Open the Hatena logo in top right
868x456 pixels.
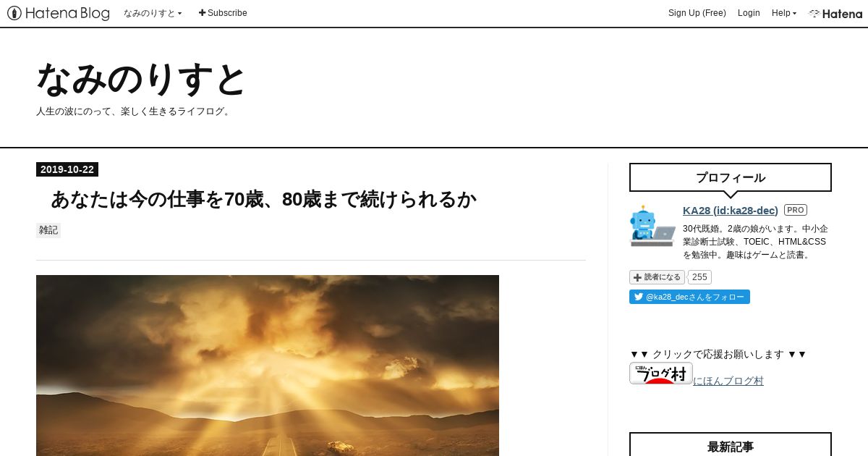pyautogui.click(x=835, y=13)
